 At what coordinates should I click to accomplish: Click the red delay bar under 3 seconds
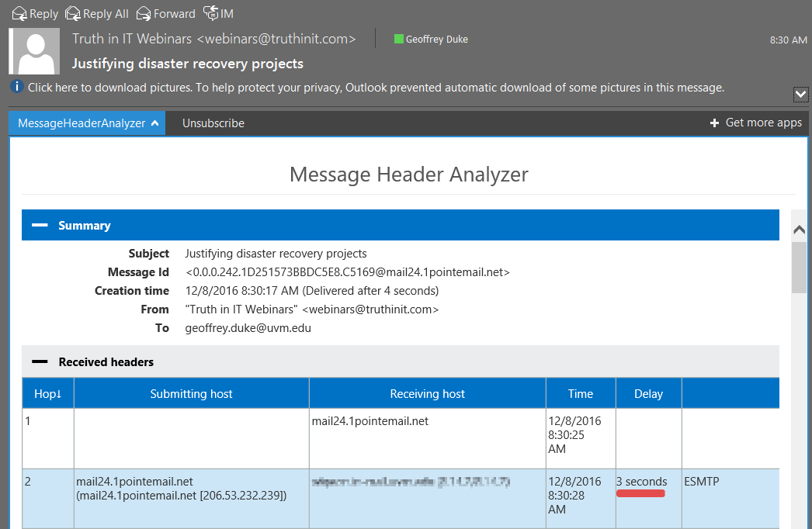[x=640, y=492]
